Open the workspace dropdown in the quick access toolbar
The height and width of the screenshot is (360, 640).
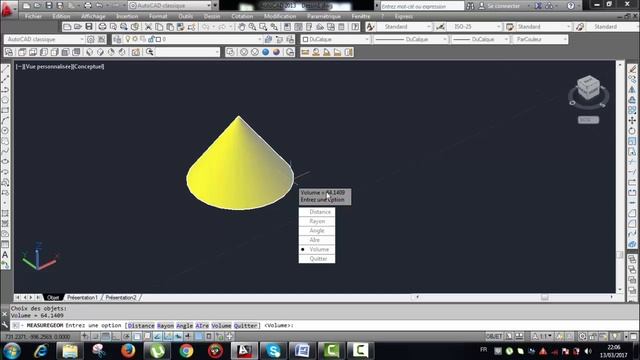209,6
